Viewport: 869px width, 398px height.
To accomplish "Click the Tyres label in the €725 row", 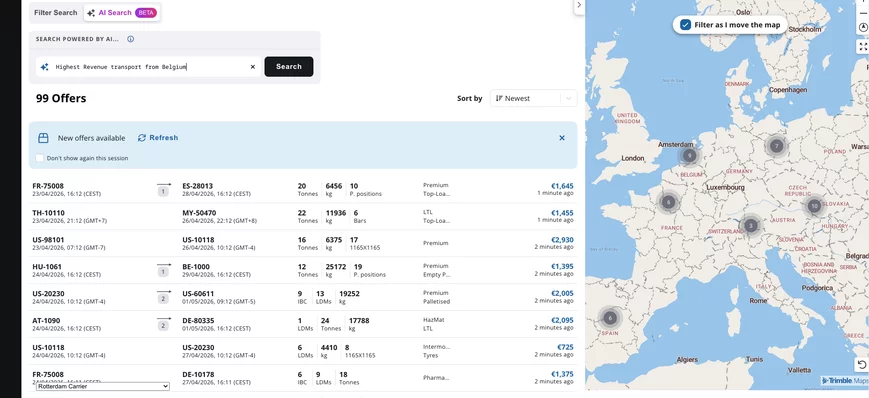I will (x=430, y=355).
